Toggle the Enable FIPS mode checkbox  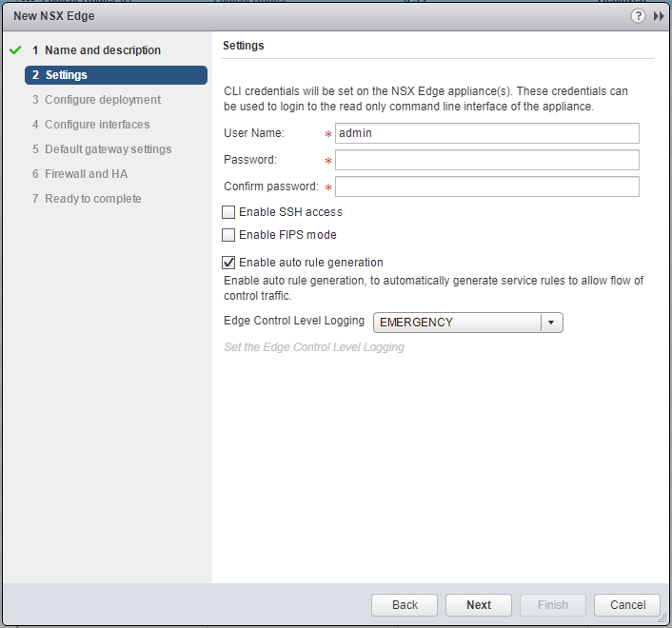[228, 235]
